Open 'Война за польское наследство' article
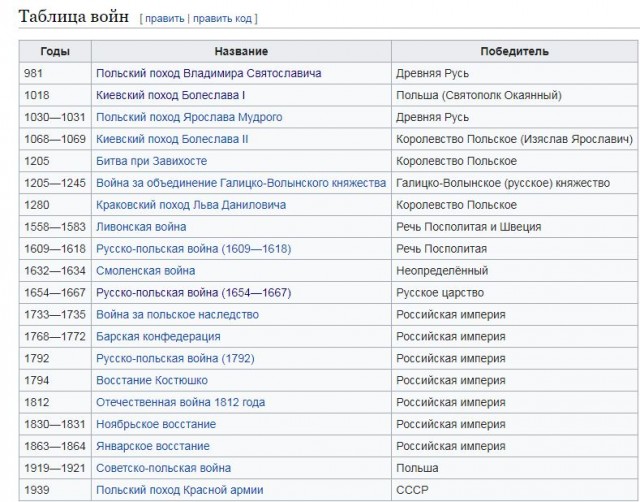Viewport: 640px width, 502px height. [178, 315]
